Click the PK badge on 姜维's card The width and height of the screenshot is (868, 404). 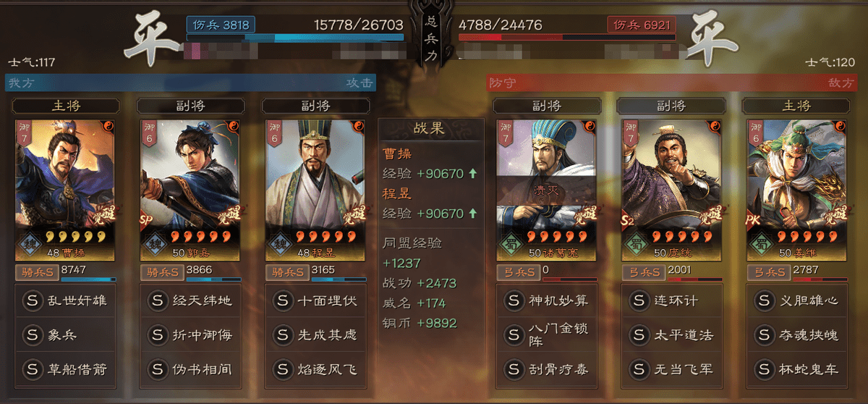754,216
